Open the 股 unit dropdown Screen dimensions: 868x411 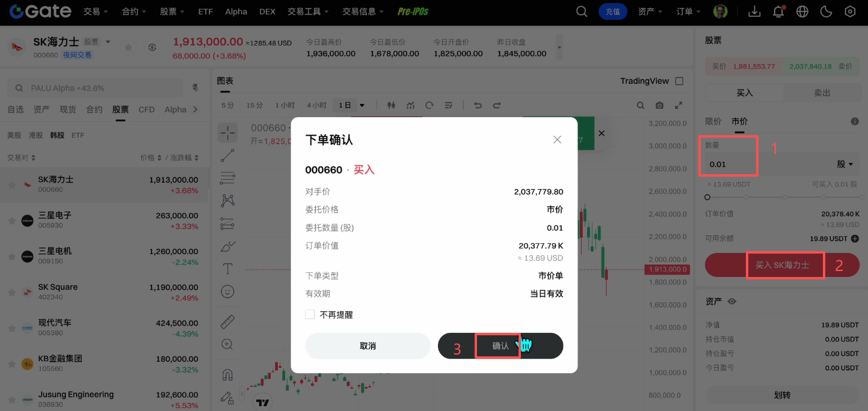tap(845, 164)
